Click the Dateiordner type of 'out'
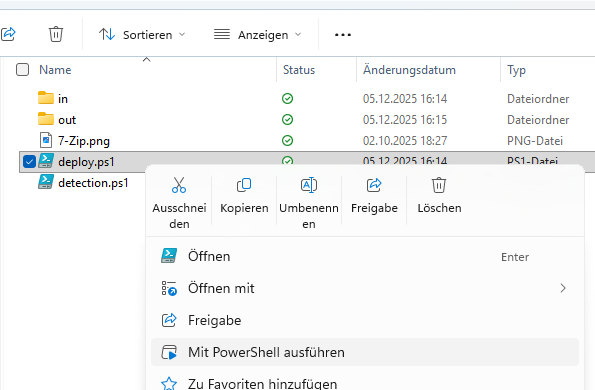Screen dimensions: 595x390 [x=538, y=120]
